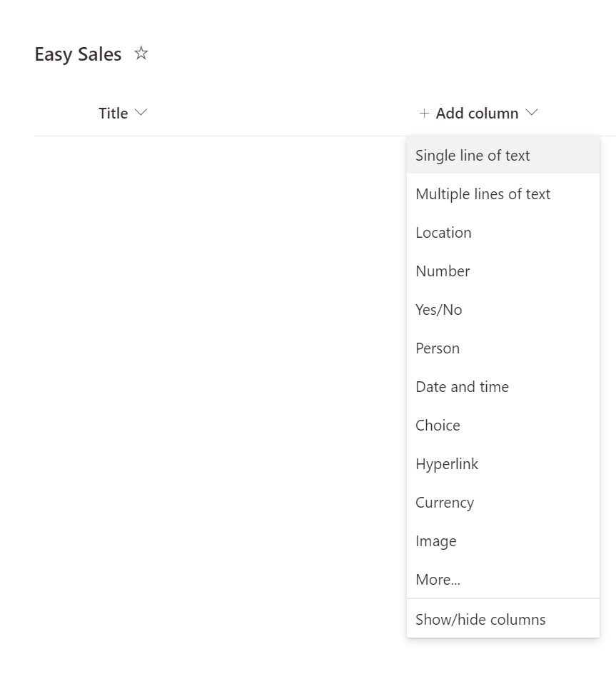Open the Title column header
This screenshot has height=674, width=616.
pyautogui.click(x=113, y=114)
